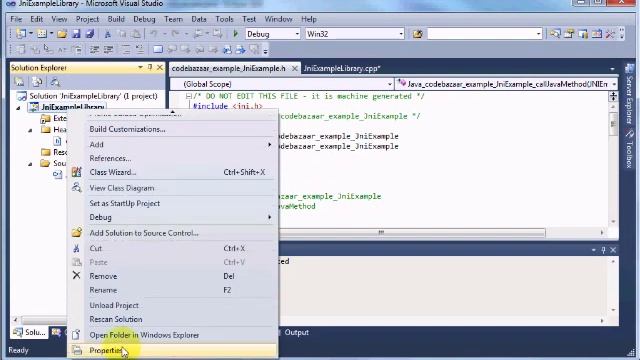Click the Save toolbar icon
This screenshot has width=640, height=360.
pos(76,34)
